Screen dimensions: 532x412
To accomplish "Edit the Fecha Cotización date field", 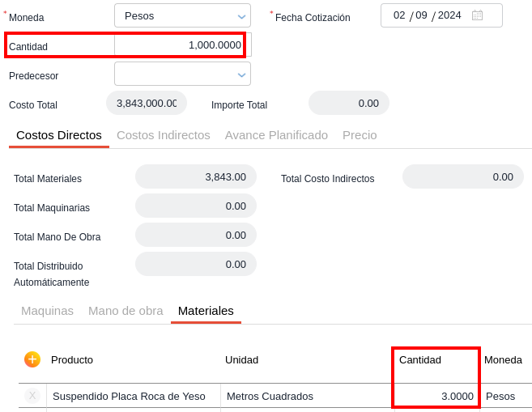I will pyautogui.click(x=427, y=15).
